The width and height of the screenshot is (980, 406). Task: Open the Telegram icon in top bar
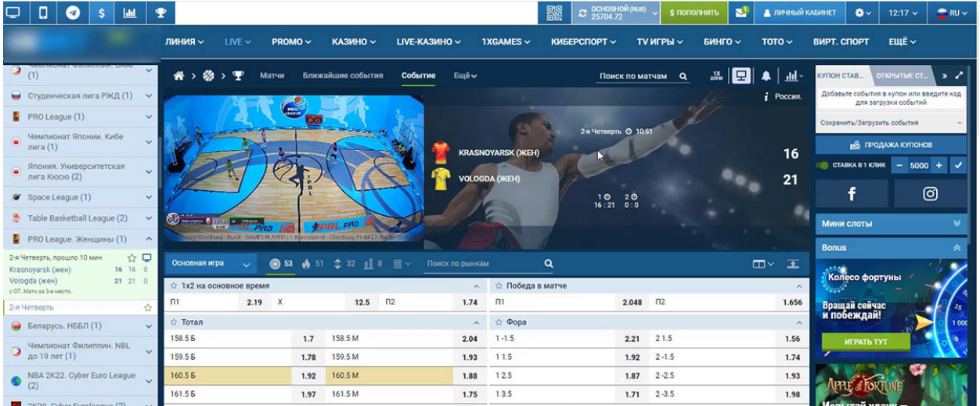point(72,13)
